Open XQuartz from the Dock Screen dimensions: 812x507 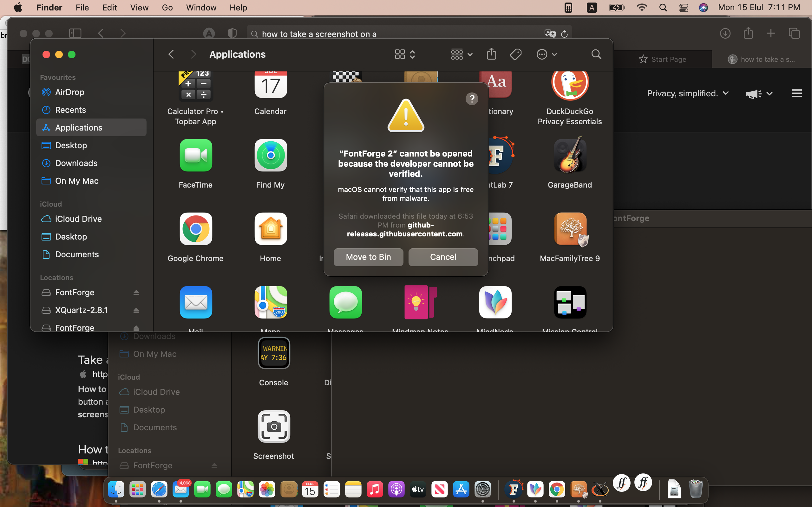click(600, 489)
